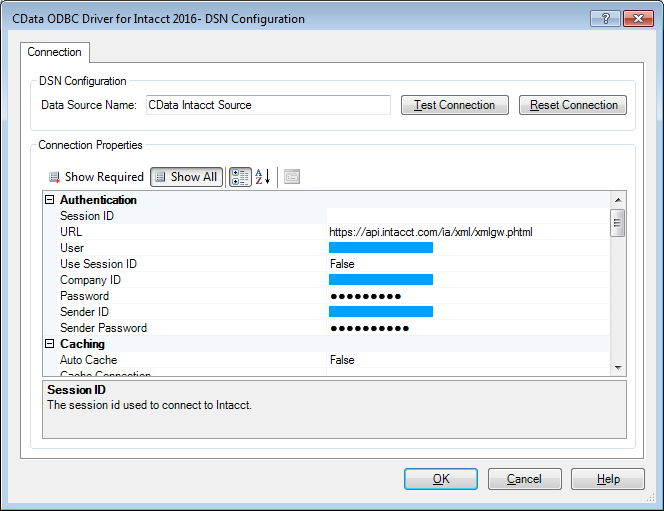Viewport: 664px width, 511px height.
Task: Collapse the Authentication category
Action: [x=50, y=200]
